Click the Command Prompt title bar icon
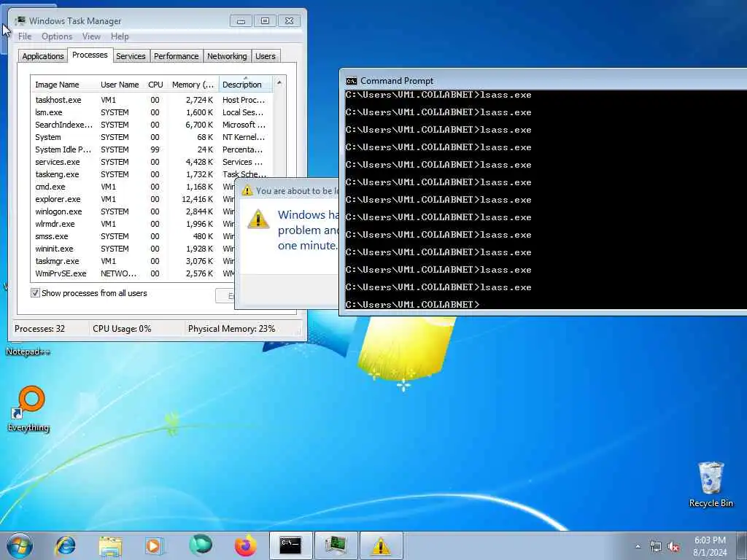 pyautogui.click(x=352, y=81)
